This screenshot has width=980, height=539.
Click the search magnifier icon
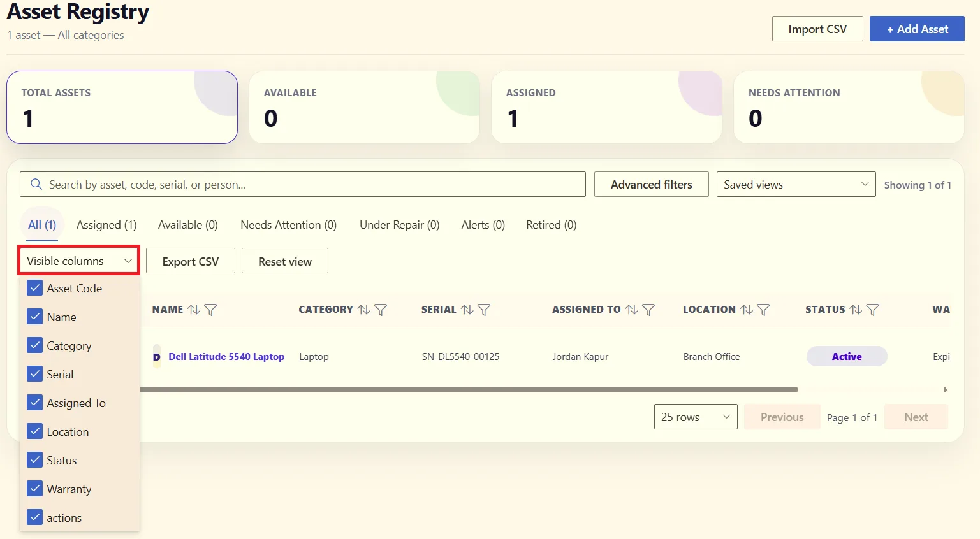click(36, 184)
